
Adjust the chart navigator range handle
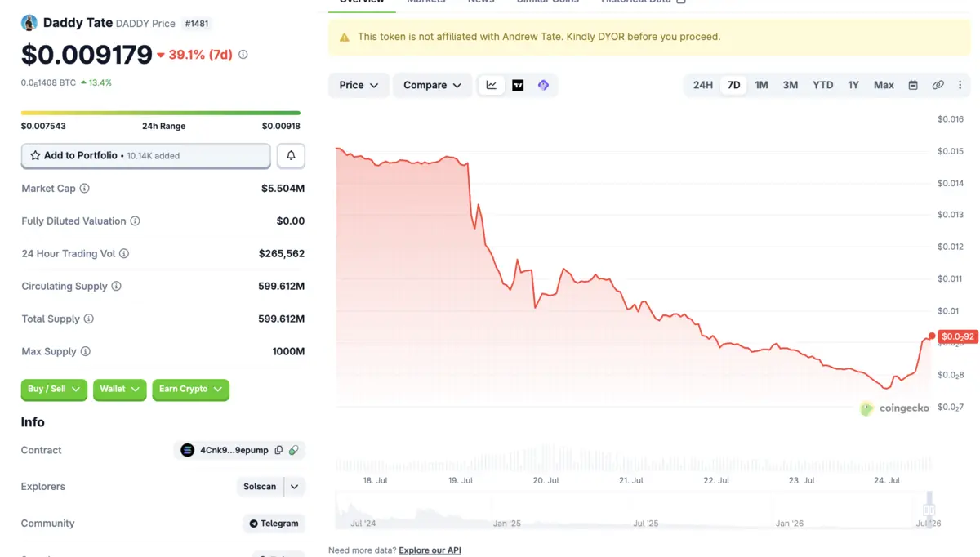[x=929, y=510]
